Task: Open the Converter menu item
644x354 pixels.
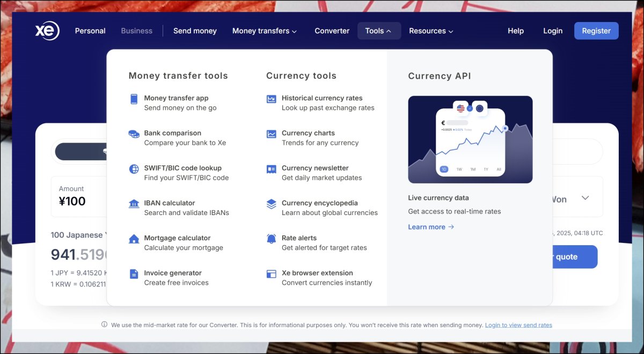Action: pyautogui.click(x=332, y=31)
